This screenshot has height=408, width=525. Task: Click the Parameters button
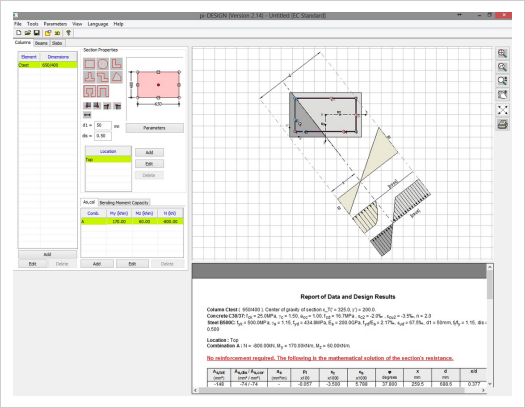[x=154, y=128]
